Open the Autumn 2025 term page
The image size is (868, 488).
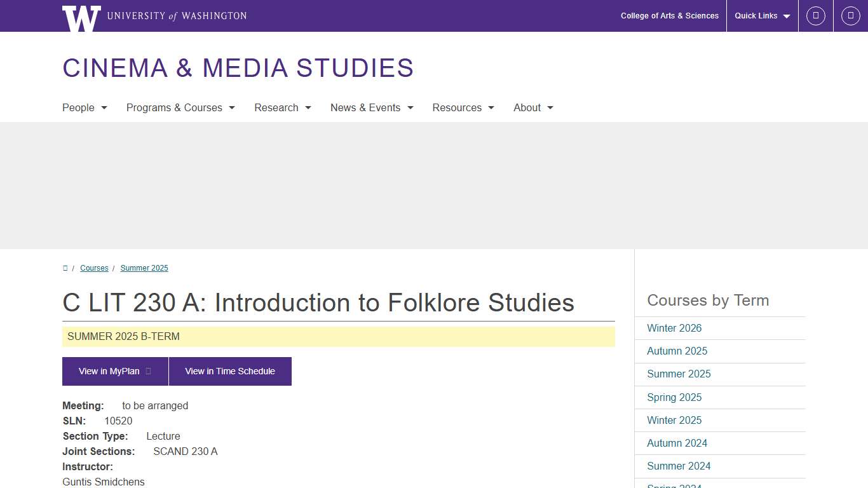677,351
